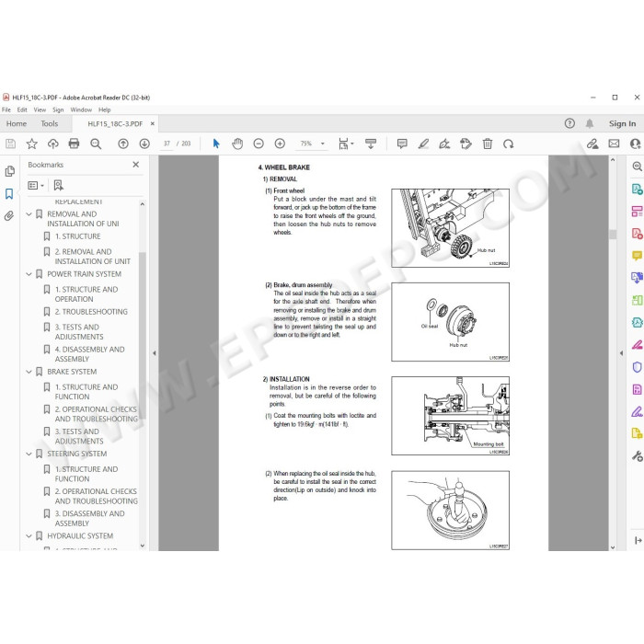Screen dimensions: 644x644
Task: Open the Window menu
Action: tap(81, 110)
